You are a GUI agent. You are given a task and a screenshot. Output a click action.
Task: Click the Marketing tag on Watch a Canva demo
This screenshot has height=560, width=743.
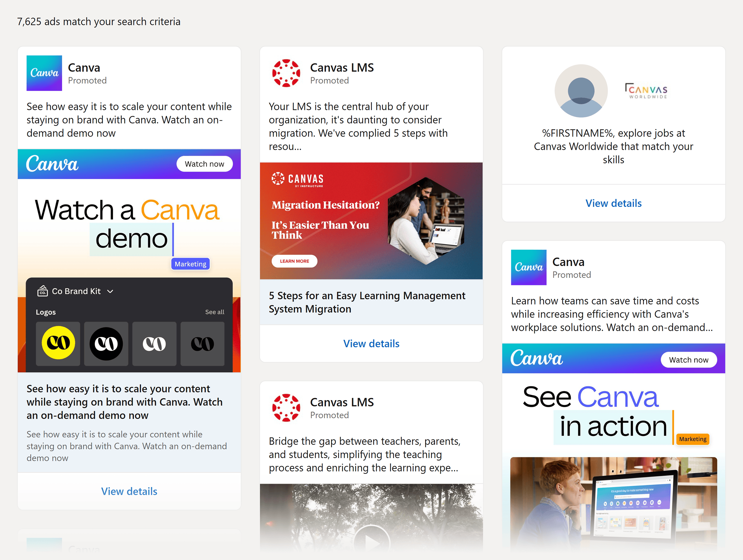pyautogui.click(x=190, y=264)
